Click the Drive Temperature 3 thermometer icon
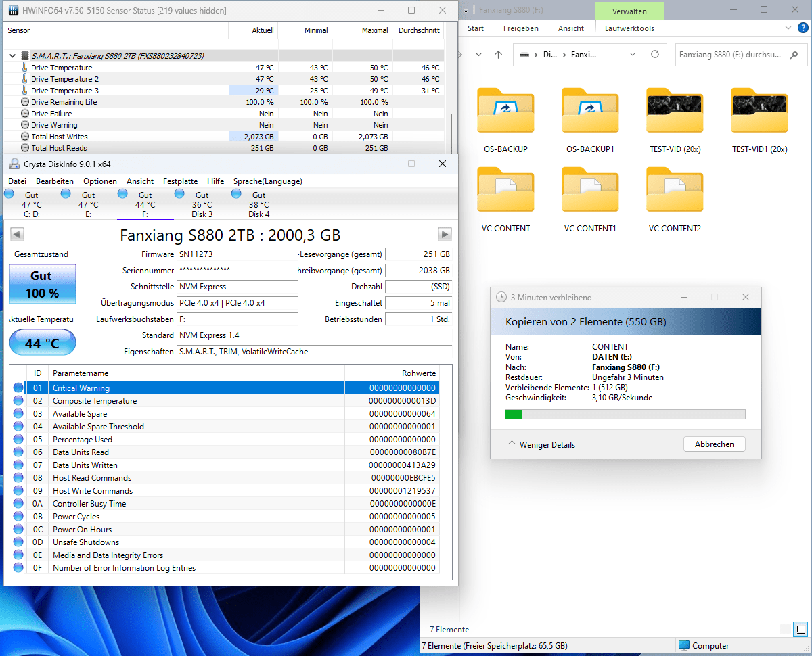Screen dimensions: 812x656 point(25,91)
